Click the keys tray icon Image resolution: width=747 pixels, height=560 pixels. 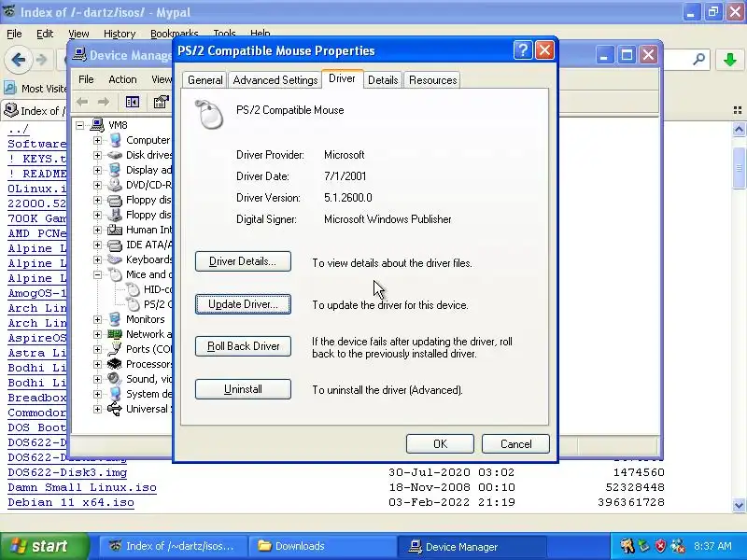627,546
